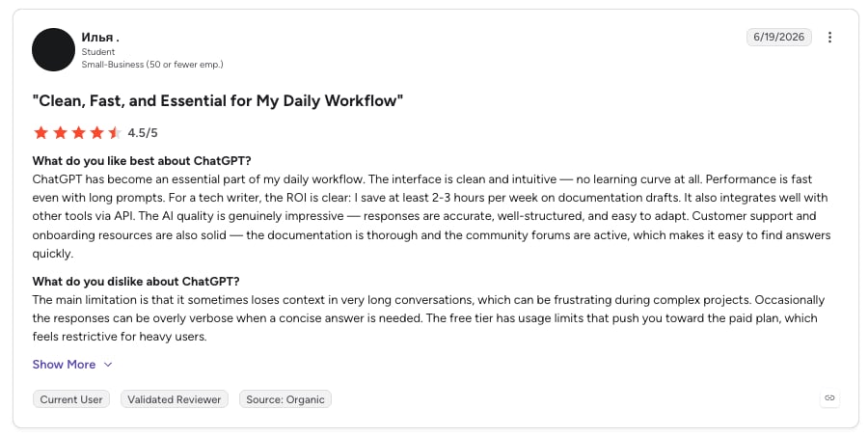Open the reviewer's black avatar
The height and width of the screenshot is (437, 868).
point(53,50)
